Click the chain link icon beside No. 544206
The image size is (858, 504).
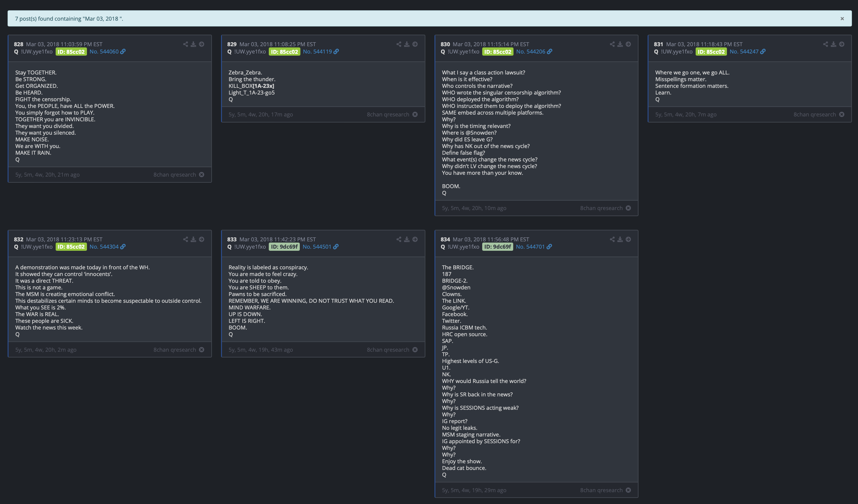click(549, 51)
